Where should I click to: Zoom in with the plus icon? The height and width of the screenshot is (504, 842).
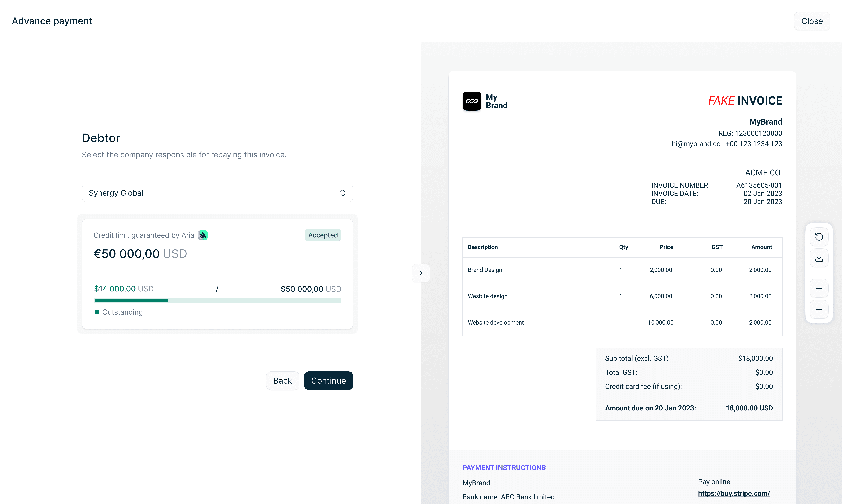click(x=819, y=288)
